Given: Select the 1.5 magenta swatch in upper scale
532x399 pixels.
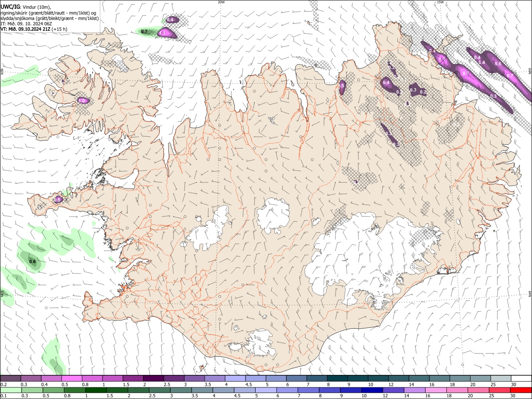Looking at the screenshot, I should 133,378.
